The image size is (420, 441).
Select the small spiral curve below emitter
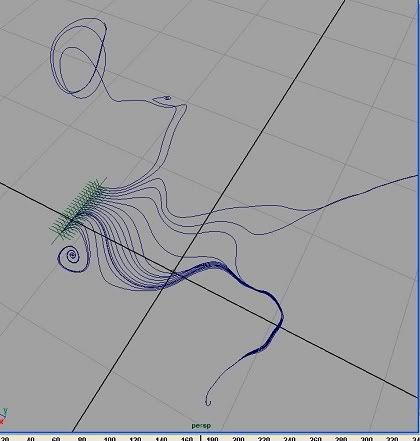click(73, 257)
